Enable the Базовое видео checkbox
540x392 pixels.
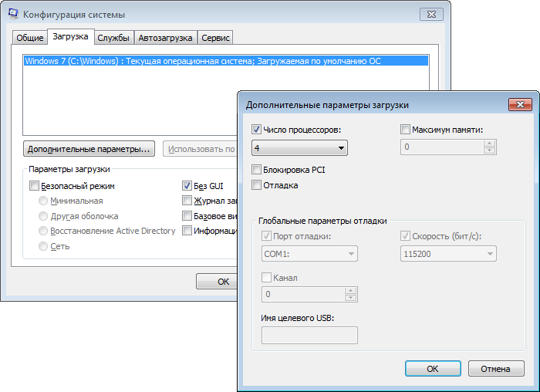[187, 216]
